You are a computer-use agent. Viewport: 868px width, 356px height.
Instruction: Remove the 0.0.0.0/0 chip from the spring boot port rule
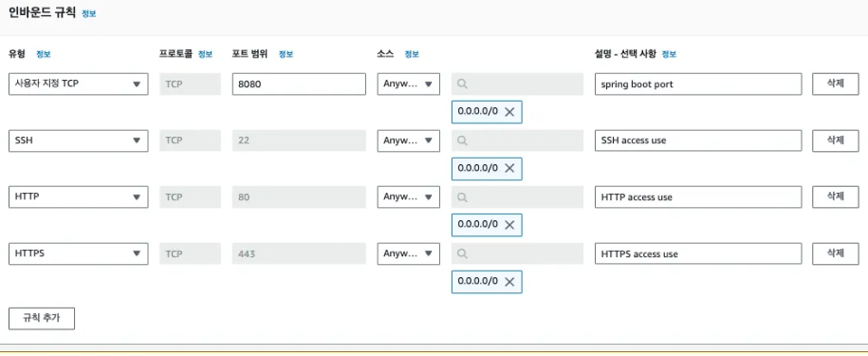(x=509, y=112)
